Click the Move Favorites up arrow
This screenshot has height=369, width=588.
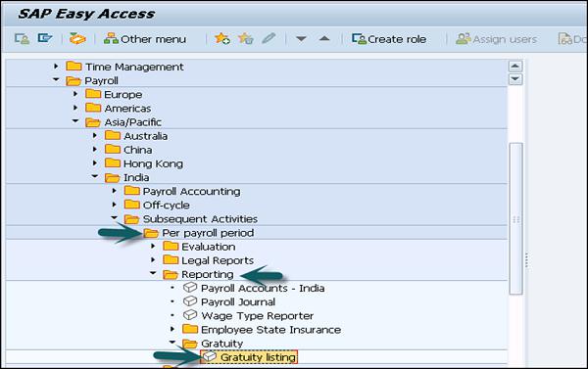324,38
